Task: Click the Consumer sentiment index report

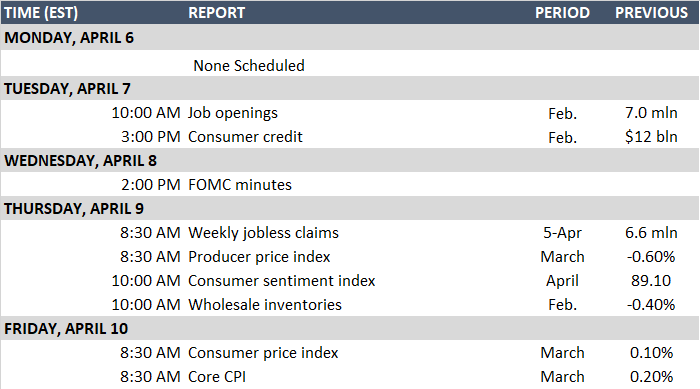Action: tap(282, 280)
